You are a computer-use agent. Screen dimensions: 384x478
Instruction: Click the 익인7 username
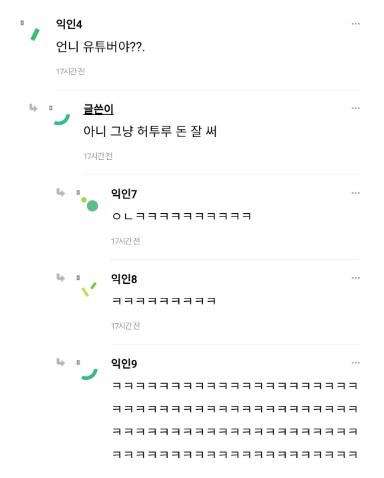pyautogui.click(x=124, y=194)
